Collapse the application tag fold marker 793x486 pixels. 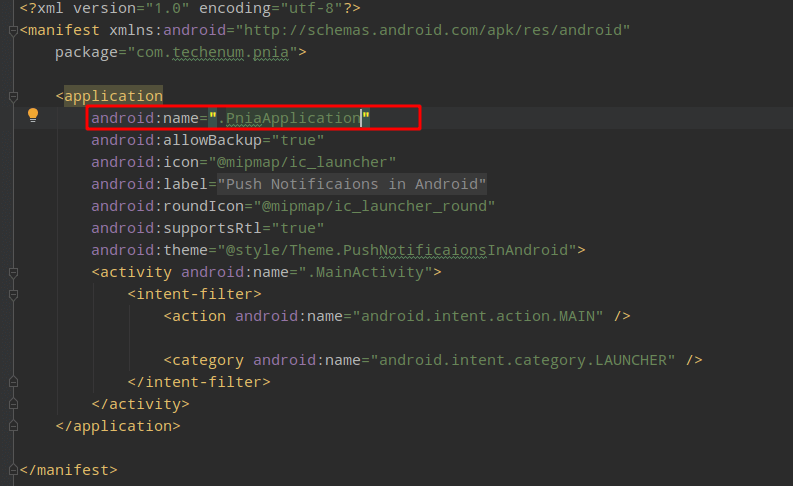[x=14, y=96]
